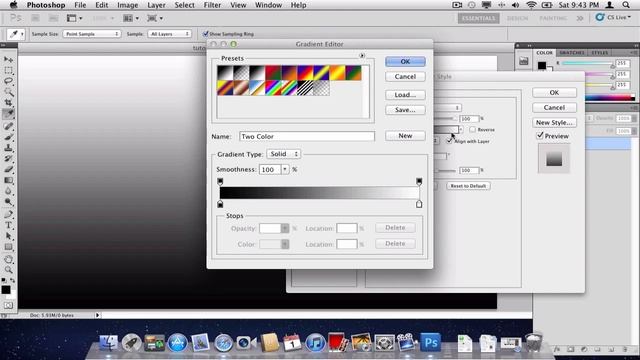Open the Sample All Layers dropdown

click(169, 34)
